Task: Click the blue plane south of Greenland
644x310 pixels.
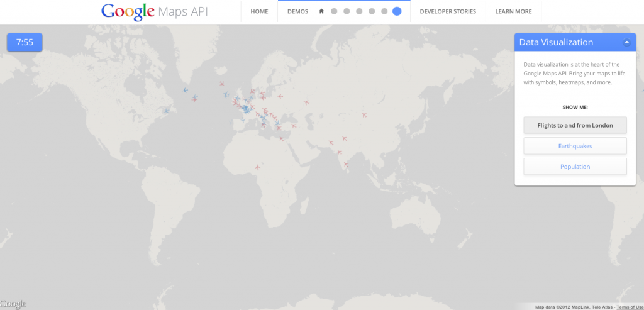Action: click(185, 91)
